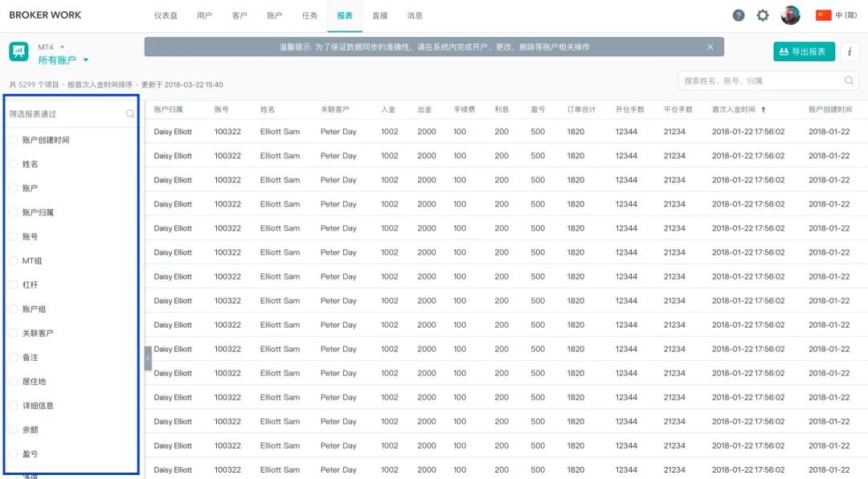Check the 姓名 filter checkbox

coord(14,164)
